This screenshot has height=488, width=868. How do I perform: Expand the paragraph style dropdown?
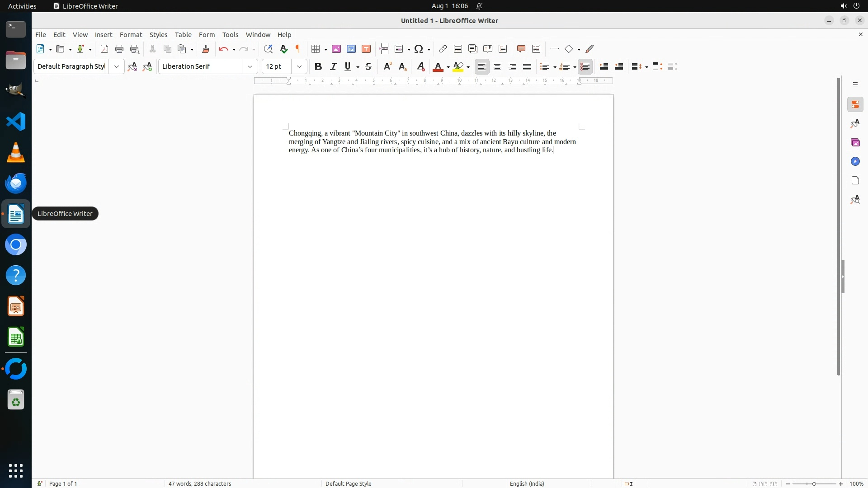tap(117, 67)
